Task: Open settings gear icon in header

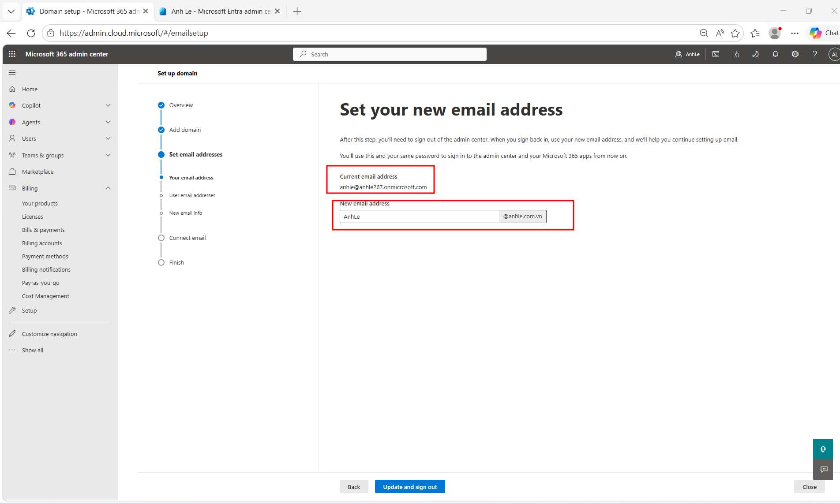Action: click(795, 54)
